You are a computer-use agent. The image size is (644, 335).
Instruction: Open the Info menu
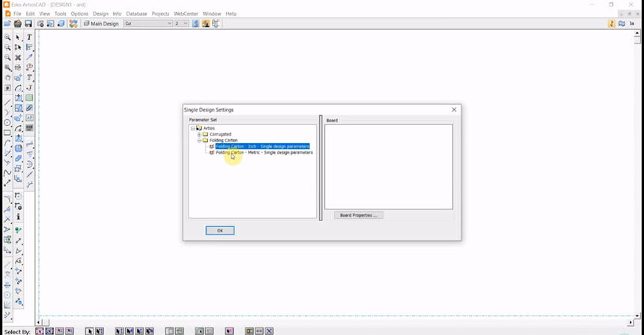(x=117, y=13)
